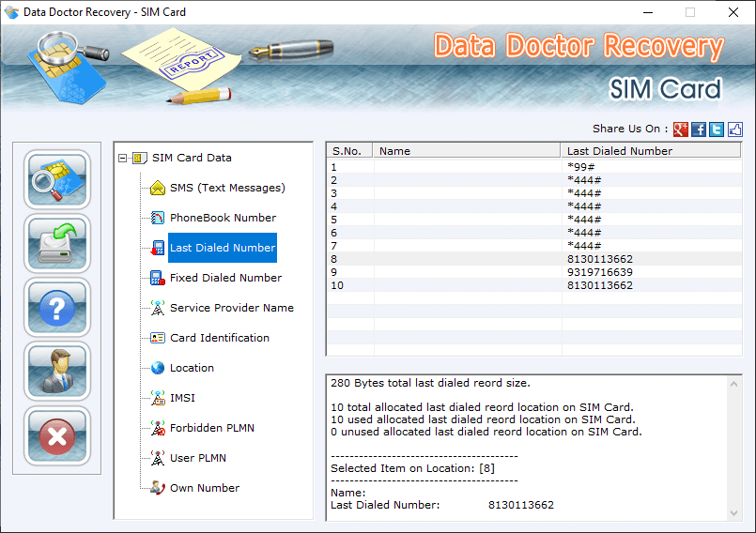Click '280 Bytes total last dialed' text line
The width and height of the screenshot is (756, 533).
pyautogui.click(x=430, y=383)
